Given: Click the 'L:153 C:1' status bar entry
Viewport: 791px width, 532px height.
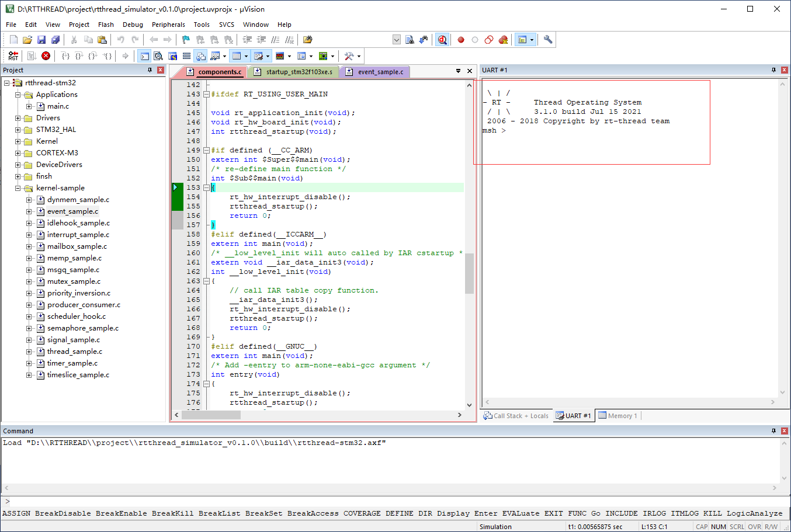Looking at the screenshot, I should click(654, 527).
